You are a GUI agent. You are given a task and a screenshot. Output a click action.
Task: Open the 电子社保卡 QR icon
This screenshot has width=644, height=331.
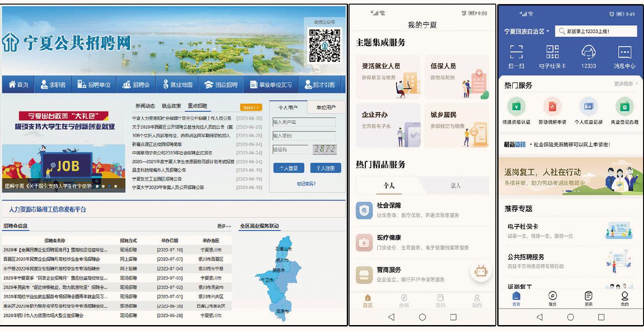click(552, 52)
